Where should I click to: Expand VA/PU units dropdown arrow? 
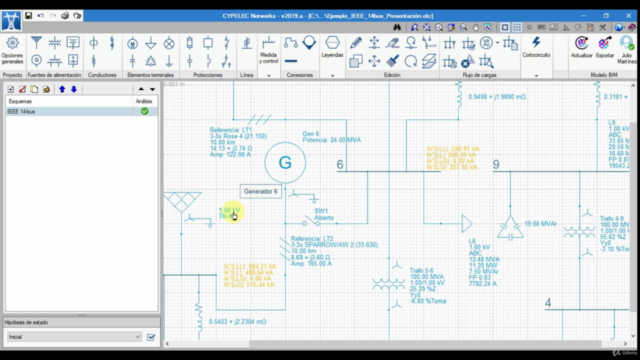[x=498, y=43]
